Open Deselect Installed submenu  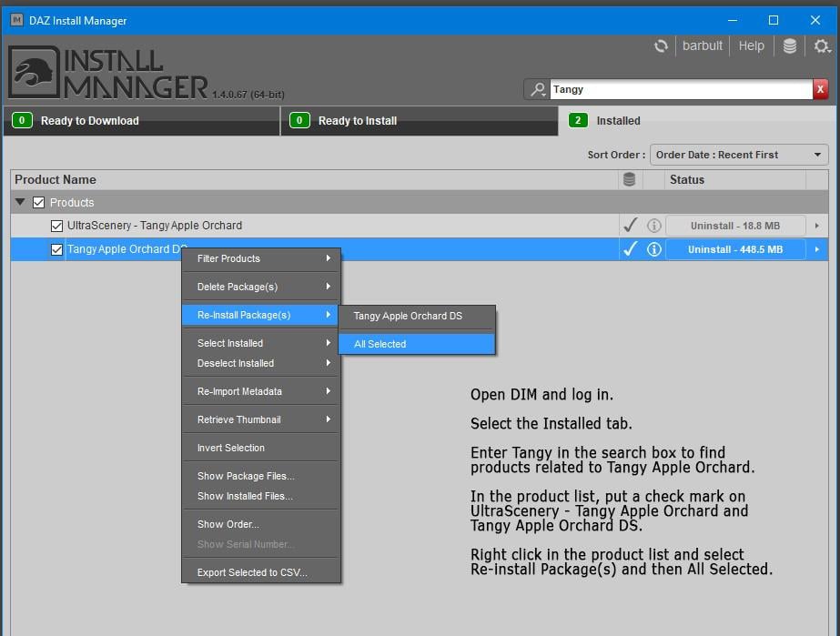click(261, 363)
